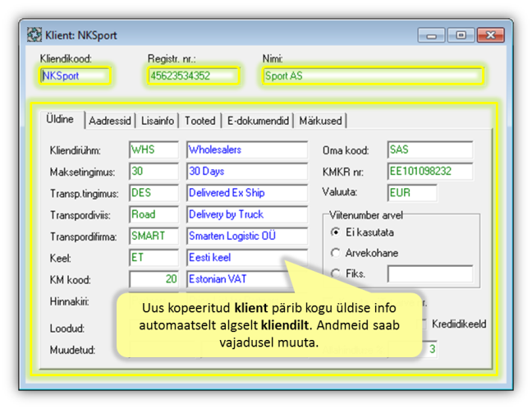Click the Nimi field with Sport AS

[373, 76]
